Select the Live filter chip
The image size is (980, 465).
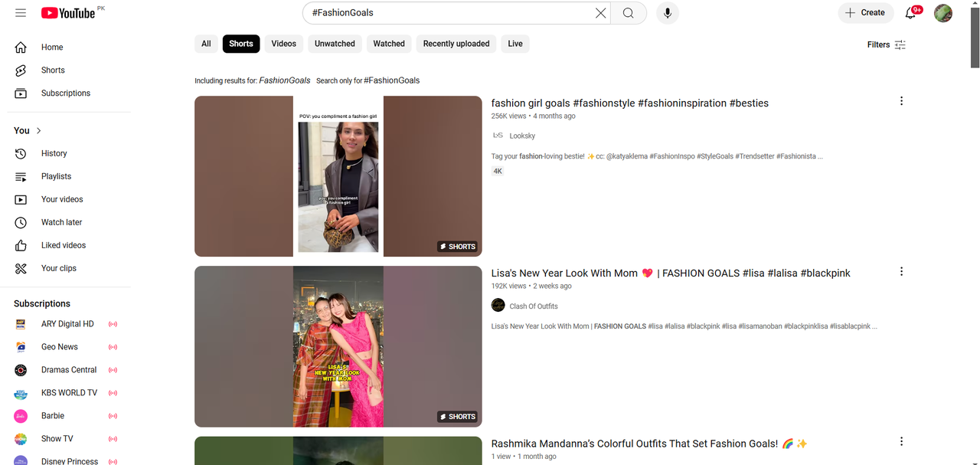point(515,44)
